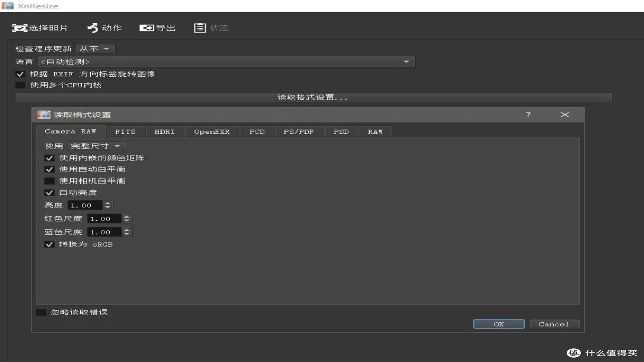Viewport: 644px width, 362px height.
Task: Open the 选择照片 section
Action: pyautogui.click(x=40, y=28)
